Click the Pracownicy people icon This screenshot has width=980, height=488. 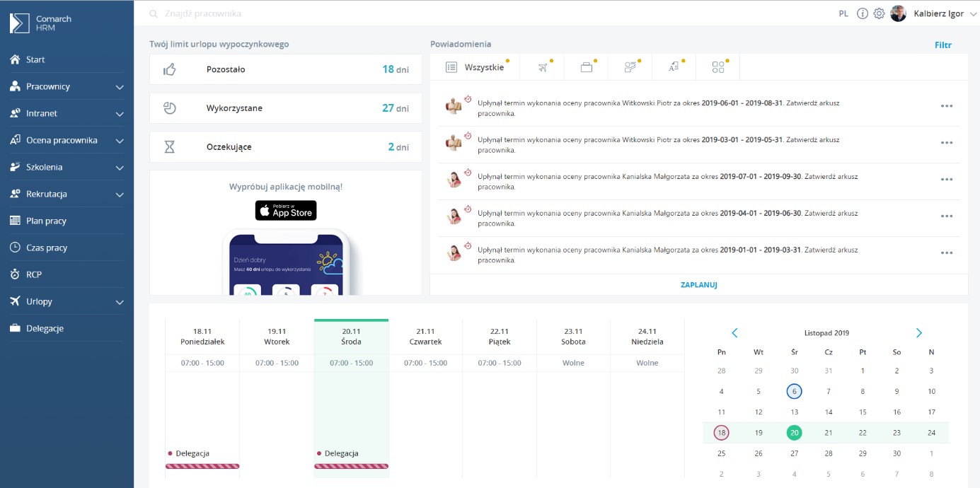pos(15,86)
